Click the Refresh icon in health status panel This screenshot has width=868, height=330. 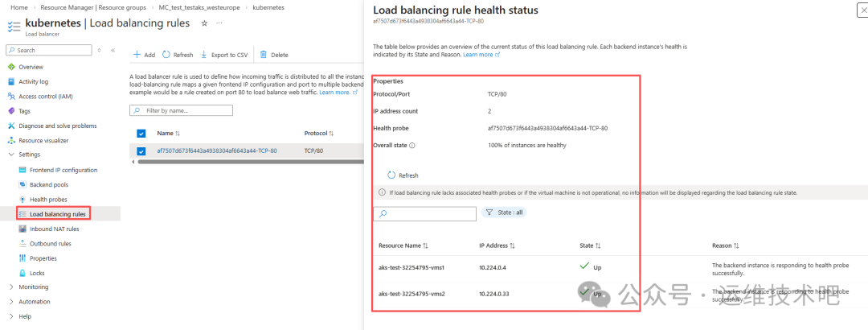[x=391, y=175]
